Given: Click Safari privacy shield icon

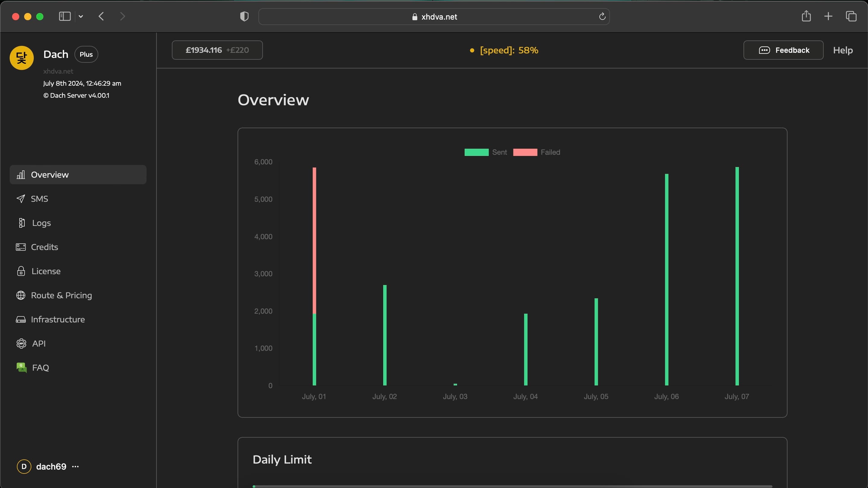Looking at the screenshot, I should pos(244,17).
